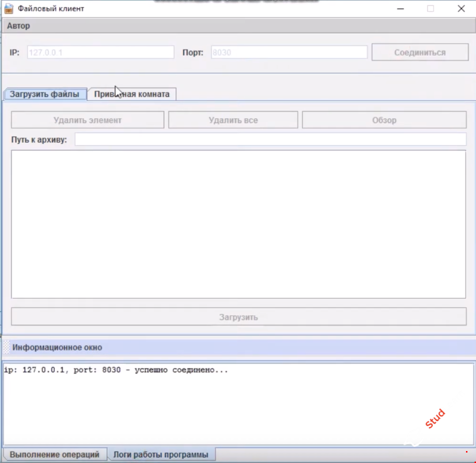Image resolution: width=476 pixels, height=463 pixels.
Task: Select the Логи работы программы tab
Action: [x=161, y=454]
